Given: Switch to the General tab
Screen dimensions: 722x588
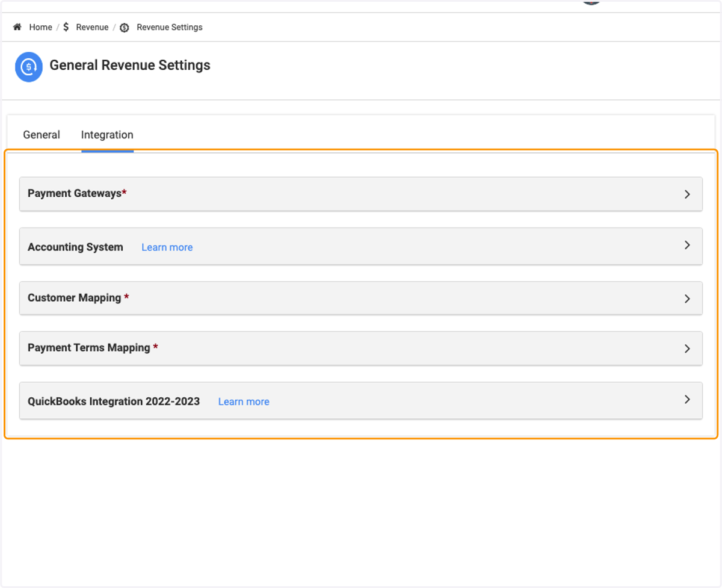Looking at the screenshot, I should pos(42,135).
